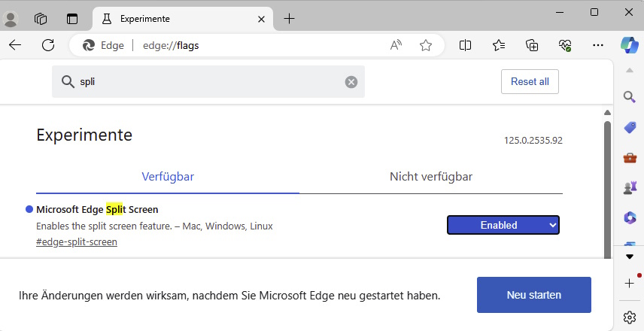
Task: Toggle the vertical tabs actions icon
Action: (x=72, y=19)
